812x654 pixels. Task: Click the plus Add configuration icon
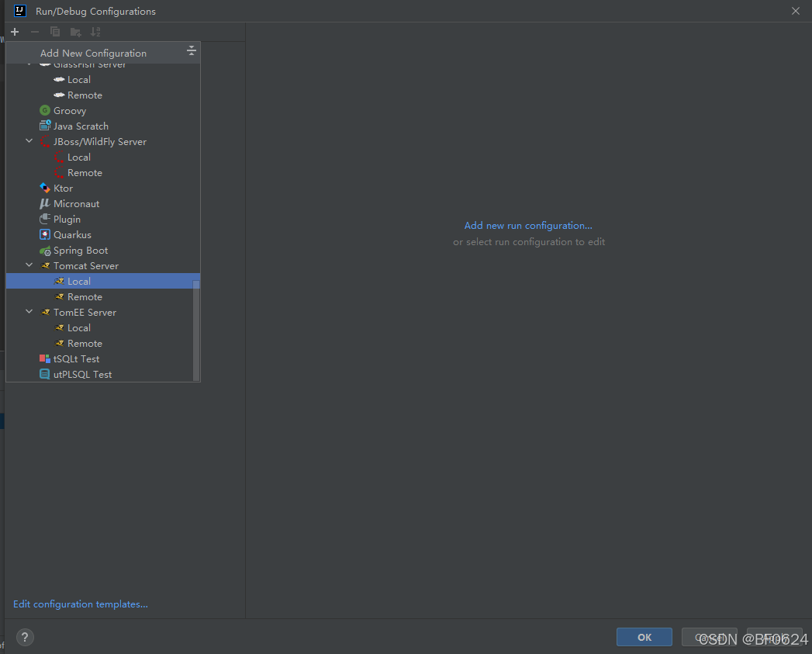point(15,32)
